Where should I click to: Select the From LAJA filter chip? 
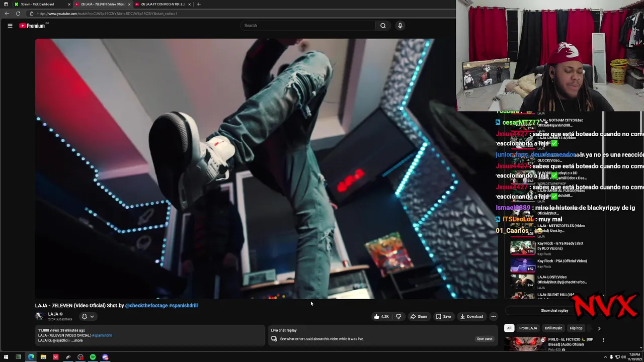coord(528,328)
